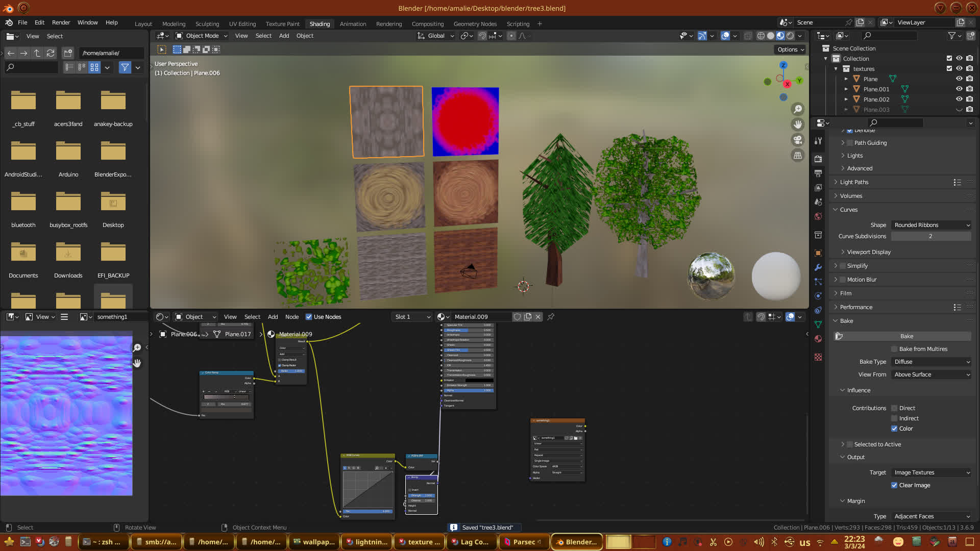Open the Modifier wrench properties tab

pyautogui.click(x=818, y=267)
